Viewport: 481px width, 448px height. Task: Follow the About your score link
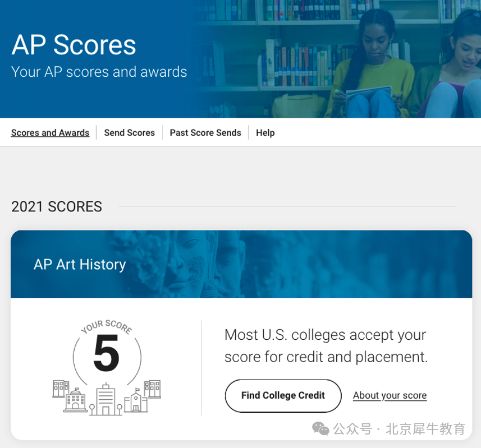[390, 395]
